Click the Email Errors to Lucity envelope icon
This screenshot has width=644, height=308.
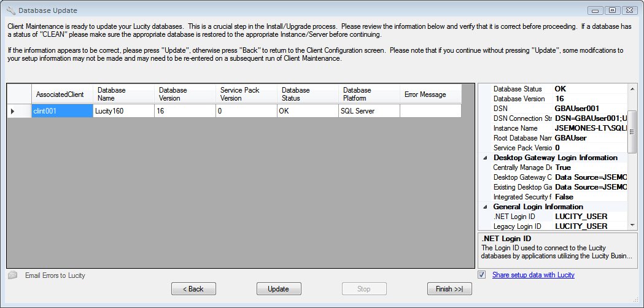point(12,275)
